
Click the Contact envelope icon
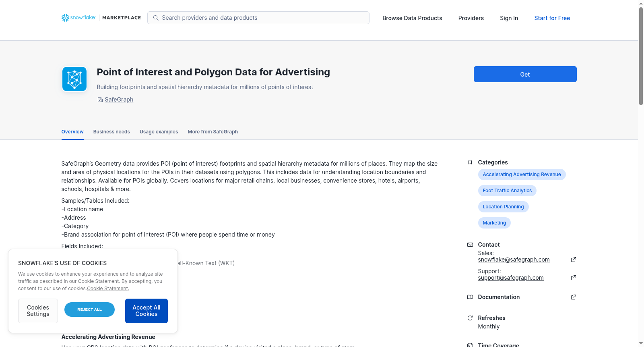pyautogui.click(x=470, y=245)
